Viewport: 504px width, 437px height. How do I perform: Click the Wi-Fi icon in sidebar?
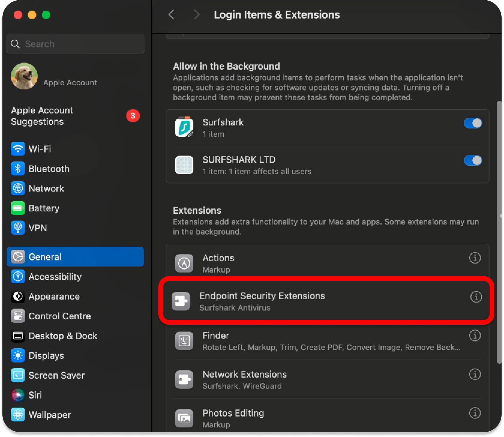coord(18,149)
